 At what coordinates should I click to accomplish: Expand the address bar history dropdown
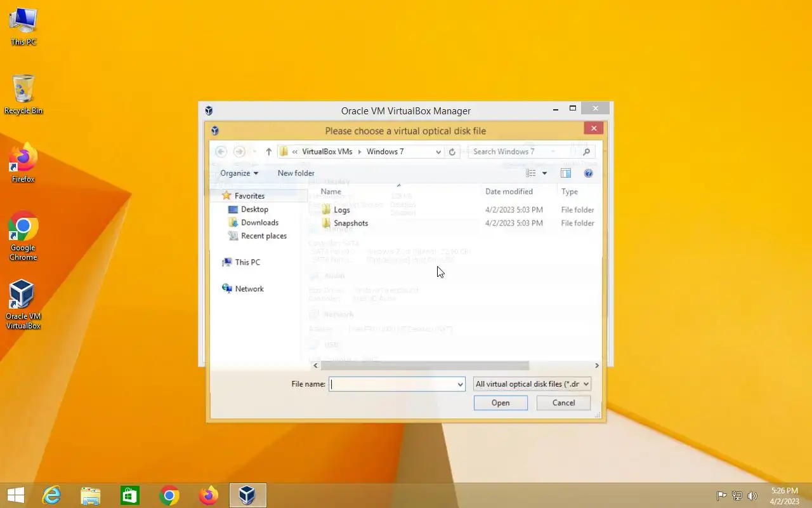[x=438, y=152]
